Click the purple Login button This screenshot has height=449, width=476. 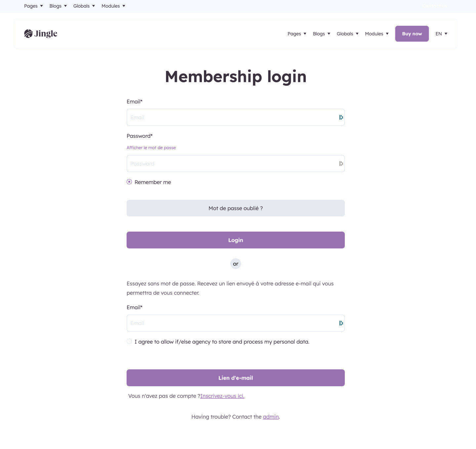(x=236, y=240)
